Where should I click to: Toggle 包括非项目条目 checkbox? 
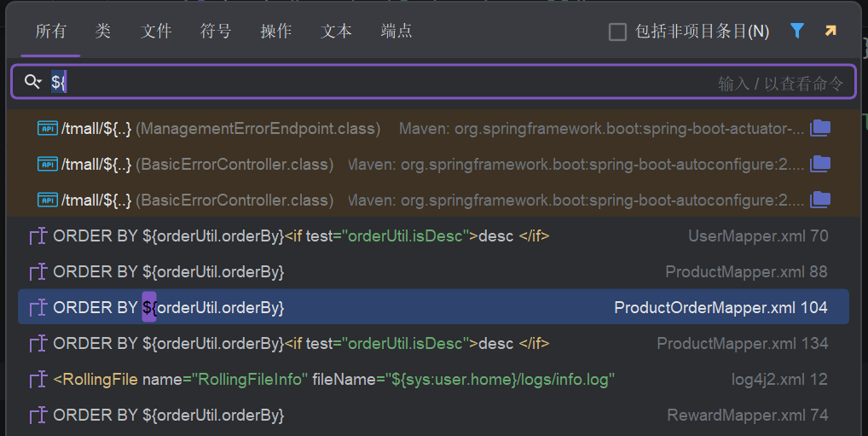pos(617,32)
